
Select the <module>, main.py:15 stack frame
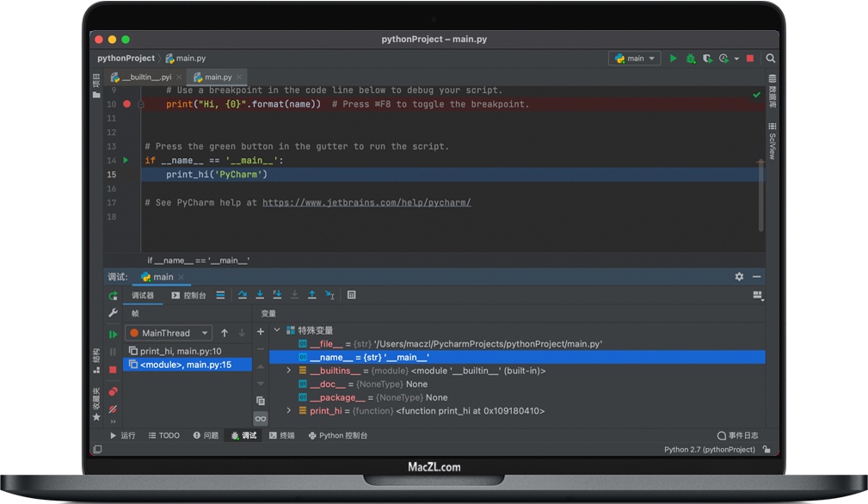[x=188, y=365]
